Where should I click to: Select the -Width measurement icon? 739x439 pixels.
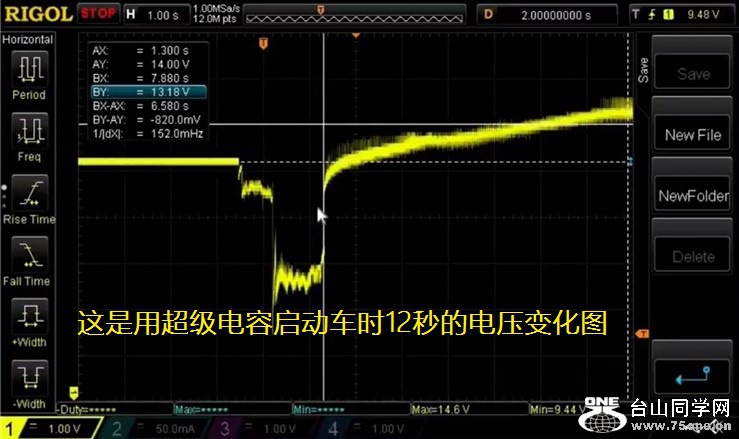29,380
